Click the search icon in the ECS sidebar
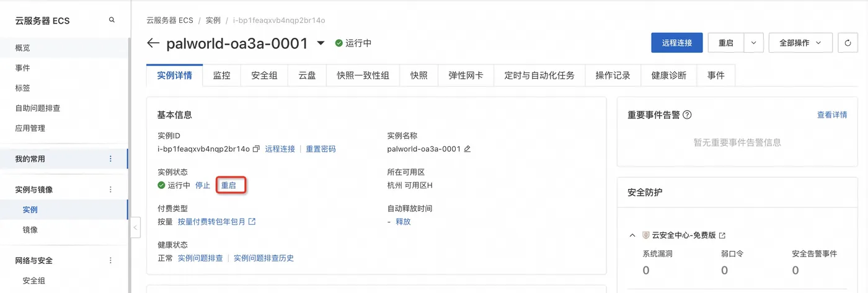Image resolution: width=868 pixels, height=293 pixels. (x=112, y=20)
